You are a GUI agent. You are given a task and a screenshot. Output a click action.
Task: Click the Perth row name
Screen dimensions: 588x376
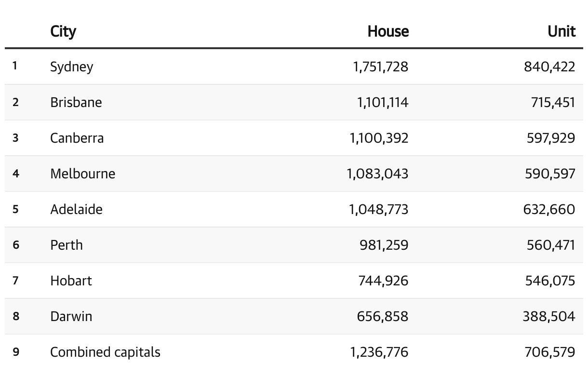pos(67,245)
